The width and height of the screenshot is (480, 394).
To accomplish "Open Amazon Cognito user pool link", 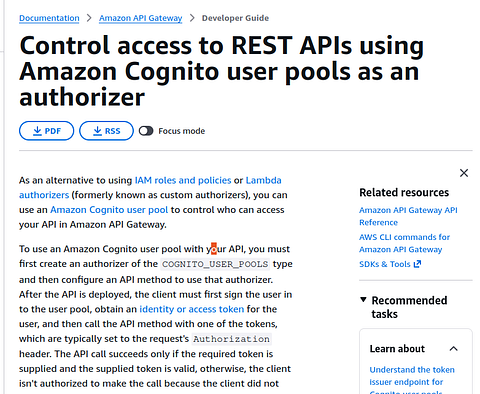I will click(109, 210).
